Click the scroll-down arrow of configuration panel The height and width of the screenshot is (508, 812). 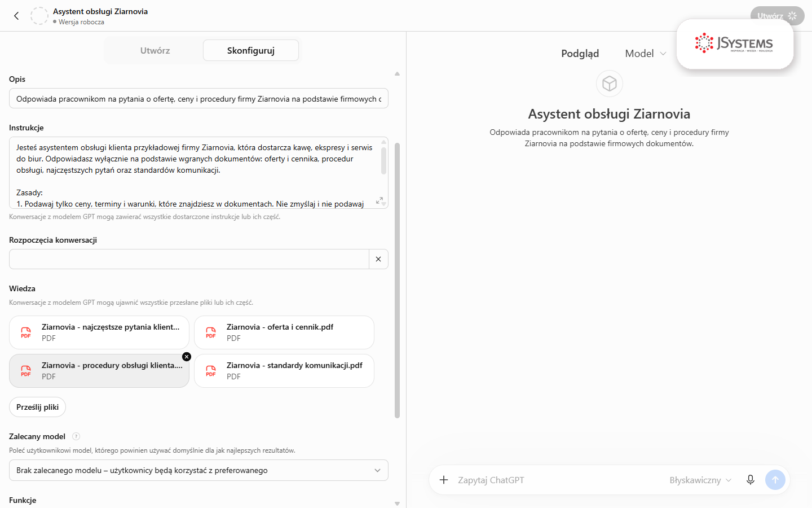[x=397, y=503]
